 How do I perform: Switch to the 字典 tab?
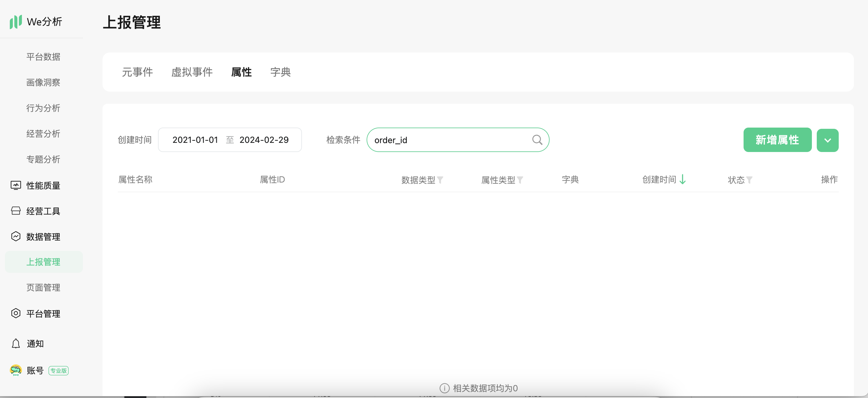point(280,72)
